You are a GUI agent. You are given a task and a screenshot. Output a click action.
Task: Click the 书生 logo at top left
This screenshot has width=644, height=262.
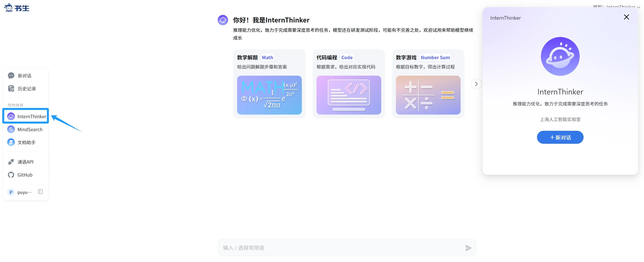point(17,8)
